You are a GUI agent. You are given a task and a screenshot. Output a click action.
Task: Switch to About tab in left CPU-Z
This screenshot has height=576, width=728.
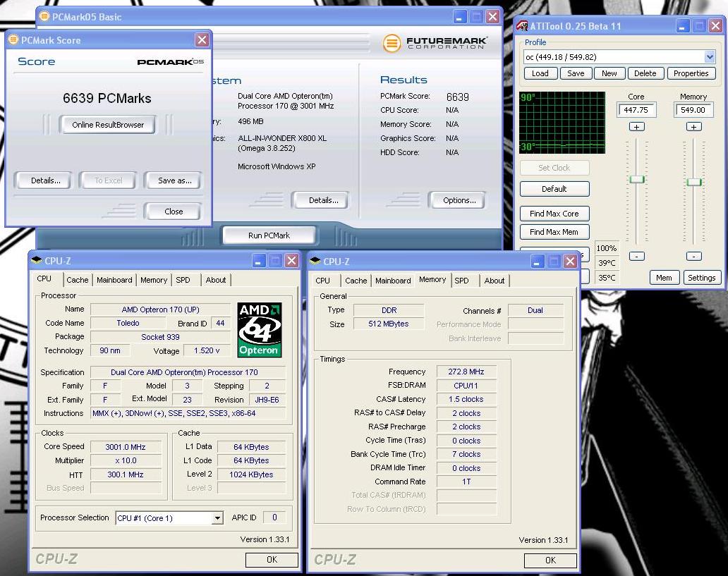pyautogui.click(x=215, y=280)
